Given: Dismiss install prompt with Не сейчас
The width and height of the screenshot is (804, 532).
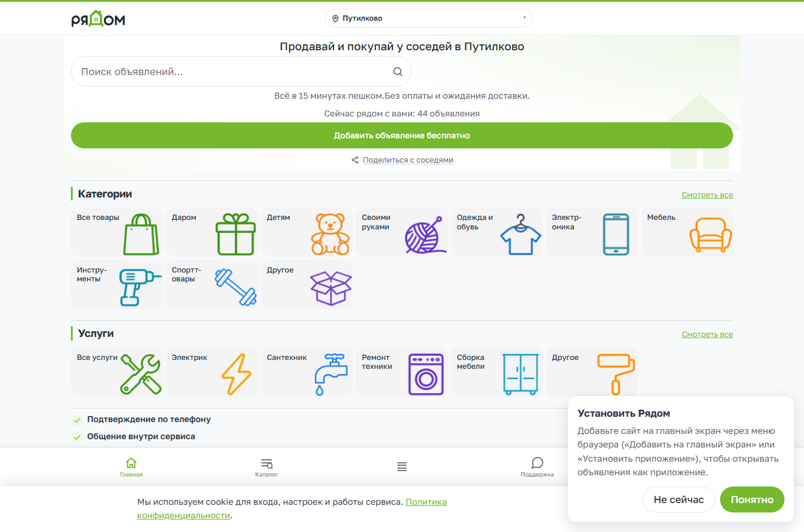Looking at the screenshot, I should click(x=679, y=499).
